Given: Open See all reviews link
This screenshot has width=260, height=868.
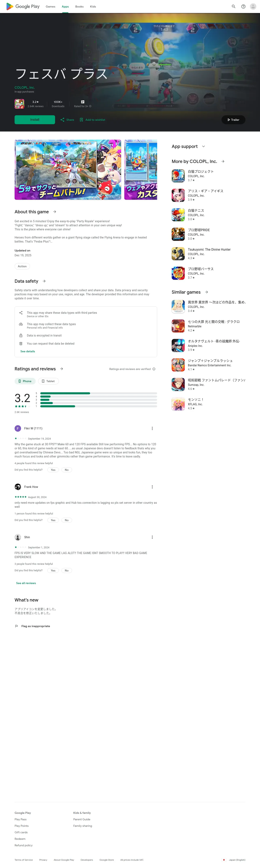Looking at the screenshot, I should pyautogui.click(x=26, y=583).
